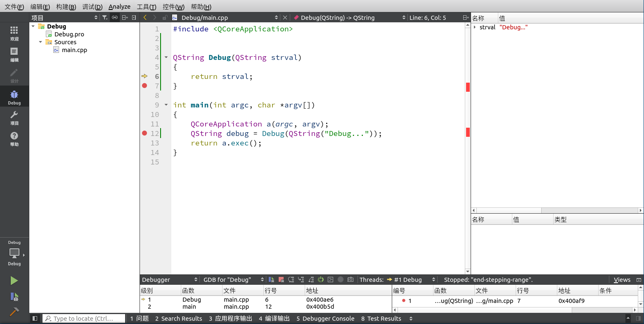Screen dimensions: 644x324
Task: Click the Step Into debugger icon
Action: [301, 279]
